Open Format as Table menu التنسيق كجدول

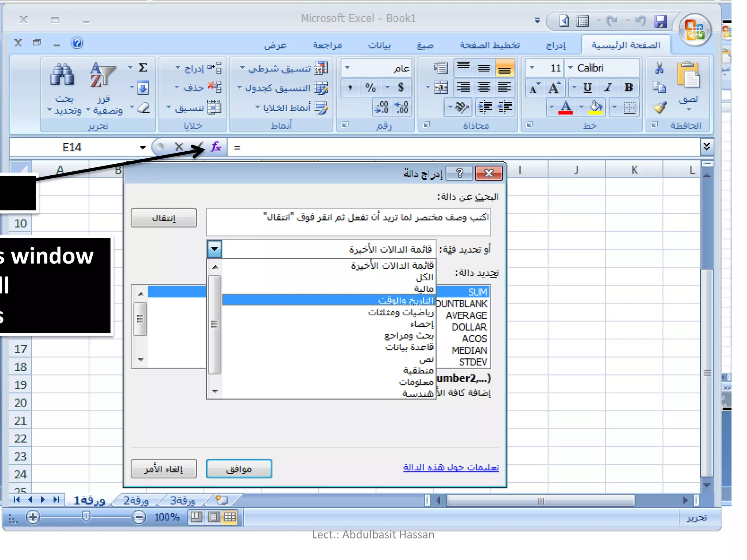tap(283, 88)
